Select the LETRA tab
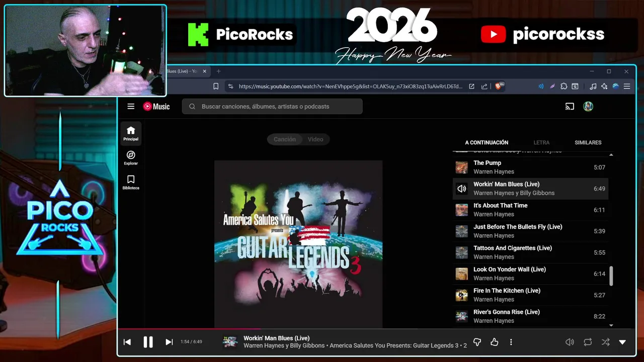The image size is (644, 362). (x=541, y=143)
